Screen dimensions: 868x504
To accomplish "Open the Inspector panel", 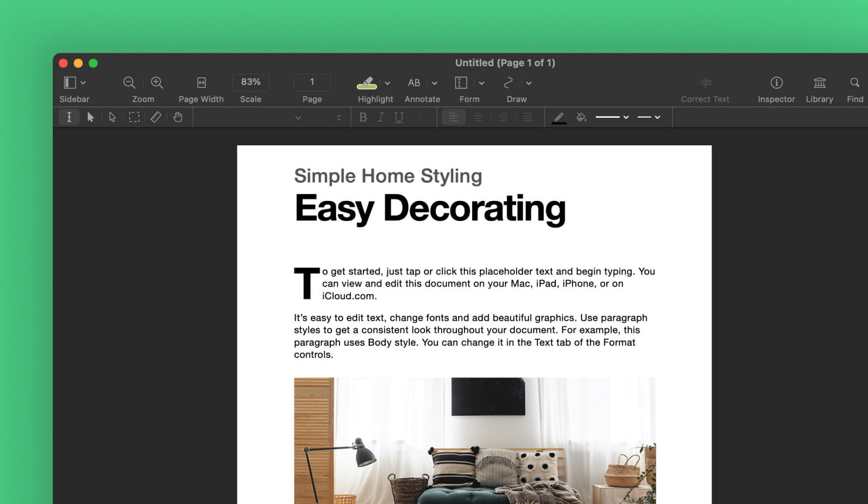I will coord(777,83).
